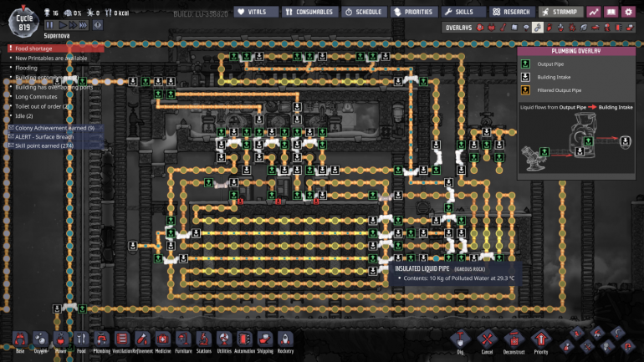This screenshot has width=644, height=362.
Task: Open the Toilet out of order notification
Action: pyautogui.click(x=42, y=106)
